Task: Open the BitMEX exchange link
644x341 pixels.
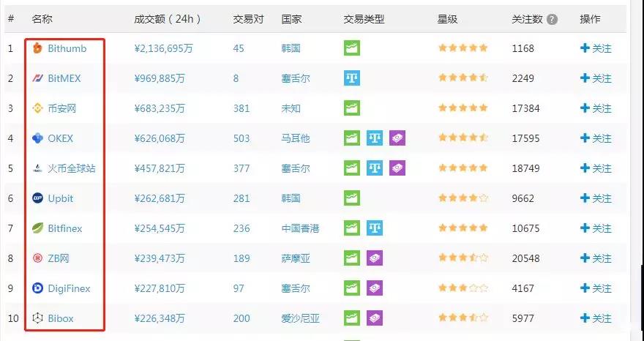Action: (64, 78)
